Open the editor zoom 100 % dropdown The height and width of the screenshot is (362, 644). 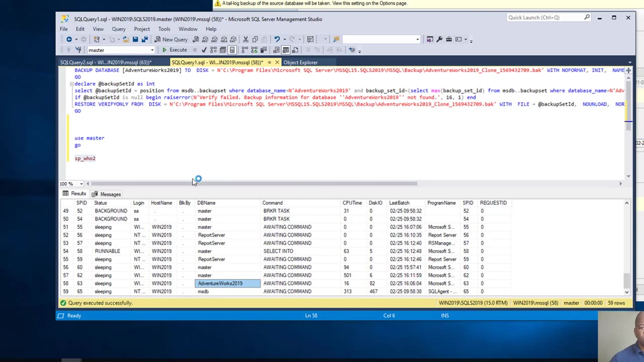pos(82,184)
